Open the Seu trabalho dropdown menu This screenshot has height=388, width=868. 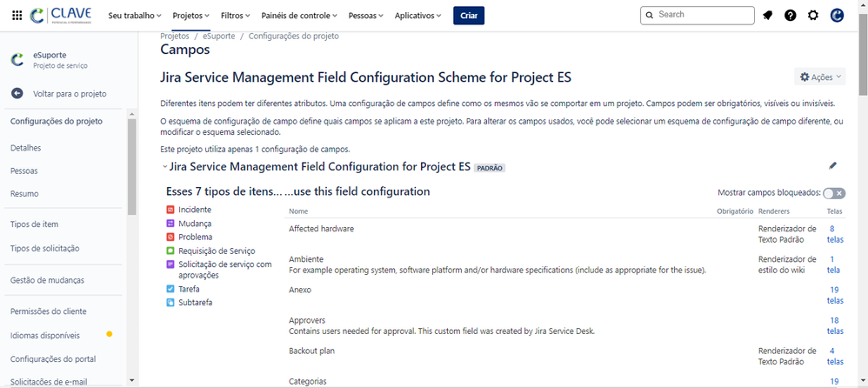[135, 16]
